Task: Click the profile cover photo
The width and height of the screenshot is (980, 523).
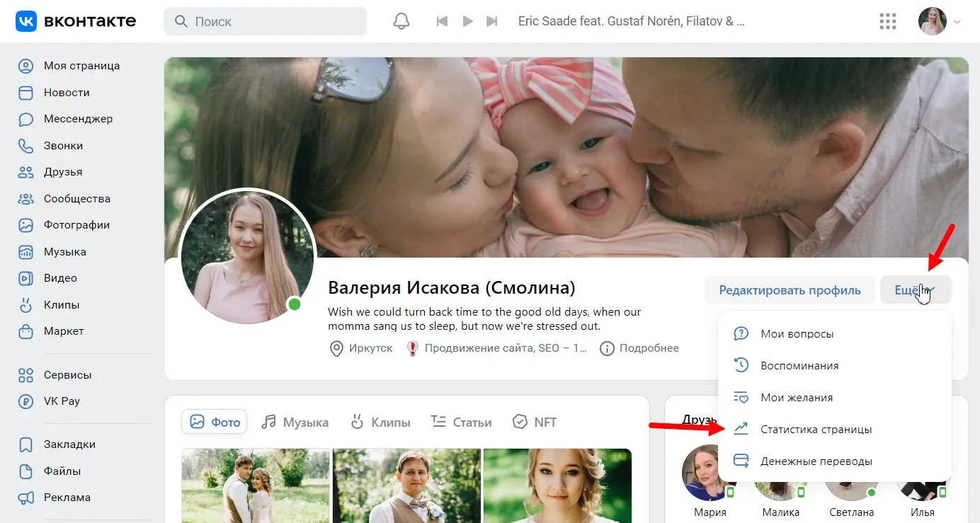Action: click(566, 157)
